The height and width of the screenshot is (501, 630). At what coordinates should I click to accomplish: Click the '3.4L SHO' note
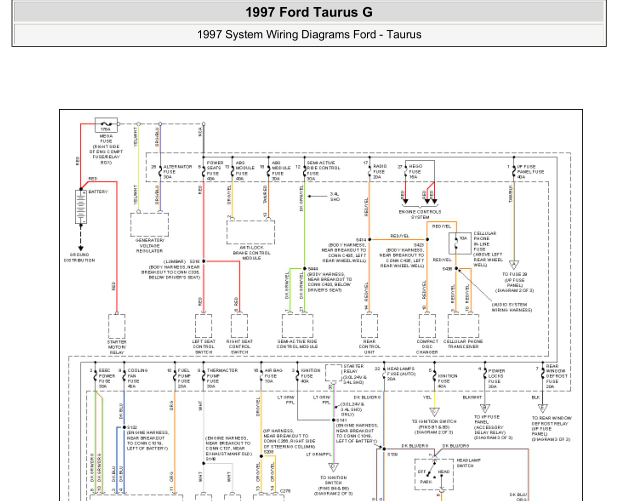coord(335,196)
